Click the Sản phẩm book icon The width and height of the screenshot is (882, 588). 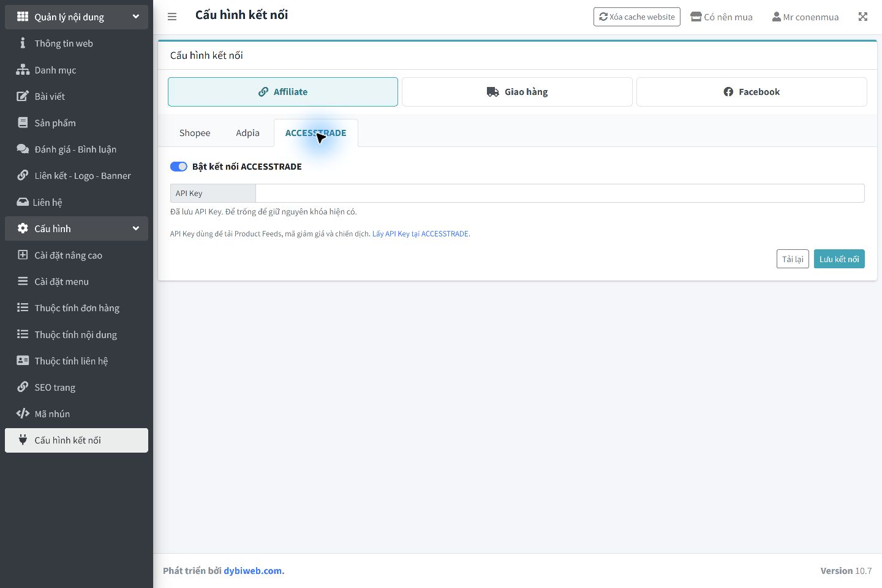[x=23, y=123]
